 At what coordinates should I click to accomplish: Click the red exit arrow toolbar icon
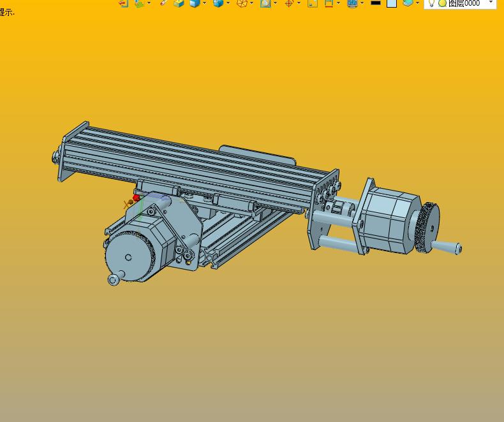coord(124,3)
